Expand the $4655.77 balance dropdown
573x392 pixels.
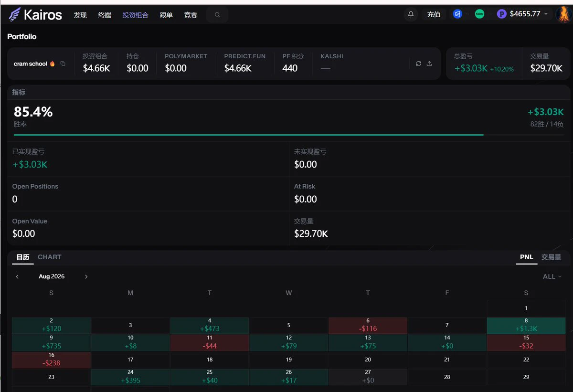click(529, 14)
